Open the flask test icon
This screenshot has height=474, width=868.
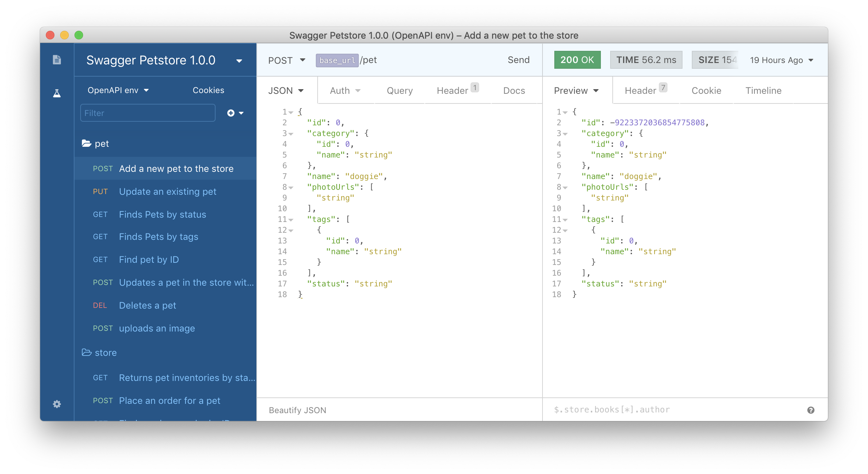click(57, 93)
